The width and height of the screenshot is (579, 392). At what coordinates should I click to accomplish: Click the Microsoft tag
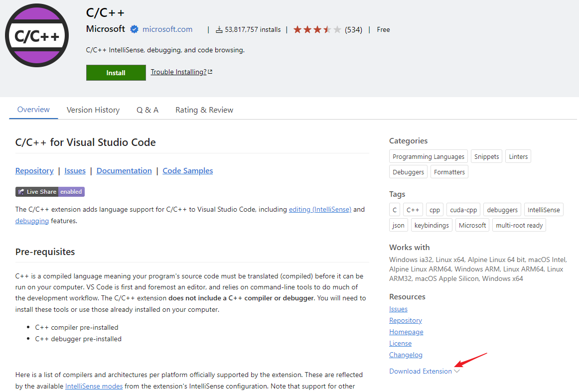[472, 225]
